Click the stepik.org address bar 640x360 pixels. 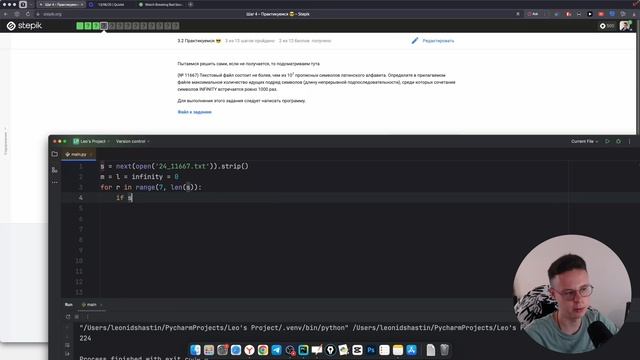(x=52, y=14)
